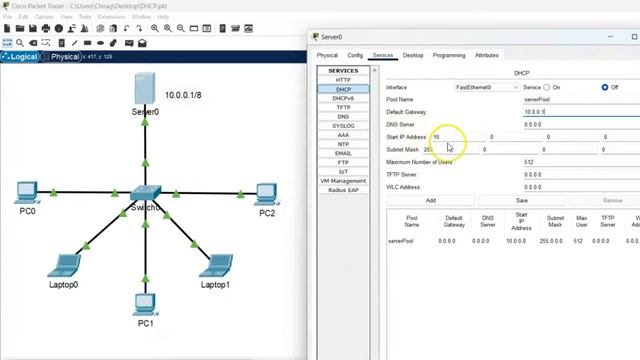The image size is (640, 360).
Task: Click the Redo arrow icon
Action: (139, 29)
